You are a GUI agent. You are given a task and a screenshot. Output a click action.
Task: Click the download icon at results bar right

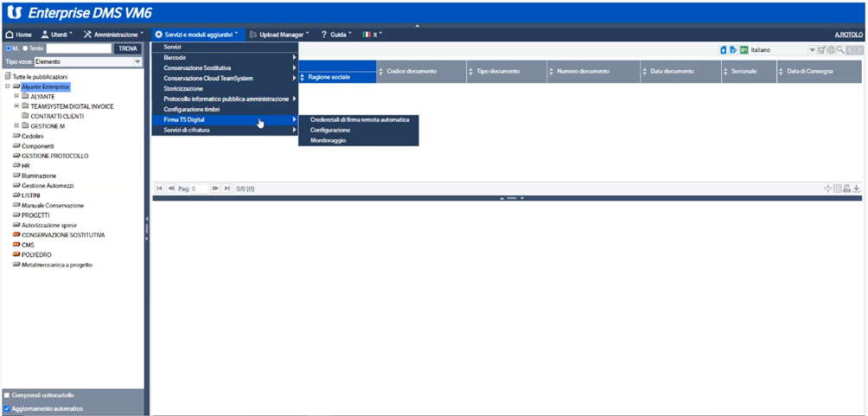click(x=857, y=189)
